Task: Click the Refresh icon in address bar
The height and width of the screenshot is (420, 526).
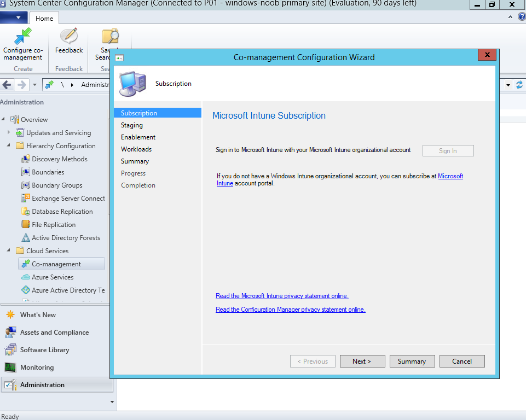Action: tap(519, 85)
